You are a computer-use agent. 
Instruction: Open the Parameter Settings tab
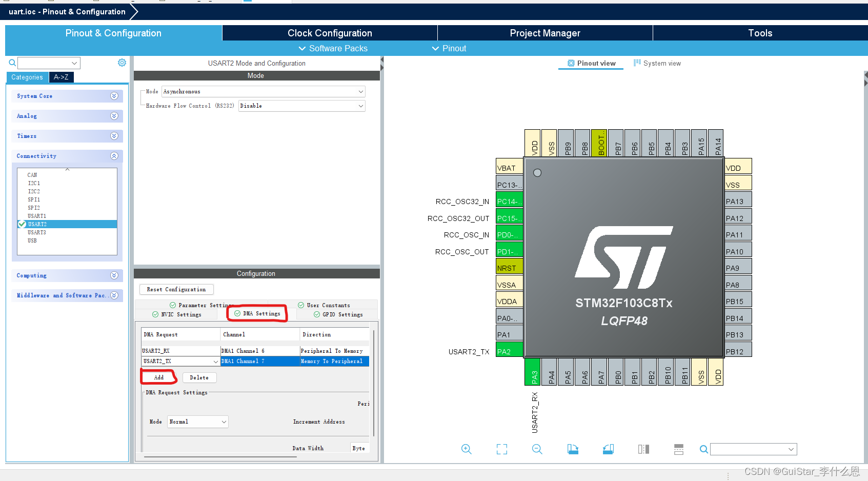pos(202,305)
